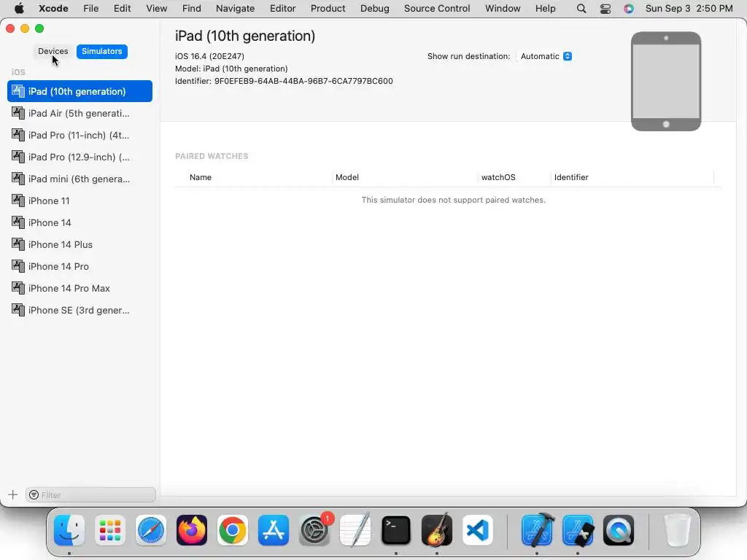This screenshot has width=747, height=560.
Task: Open Finder from the Dock
Action: click(x=69, y=530)
